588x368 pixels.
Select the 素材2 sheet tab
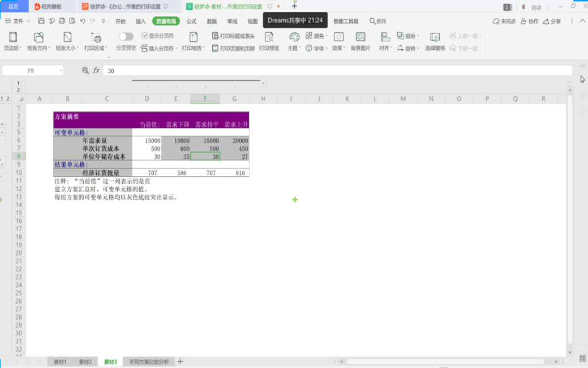85,362
